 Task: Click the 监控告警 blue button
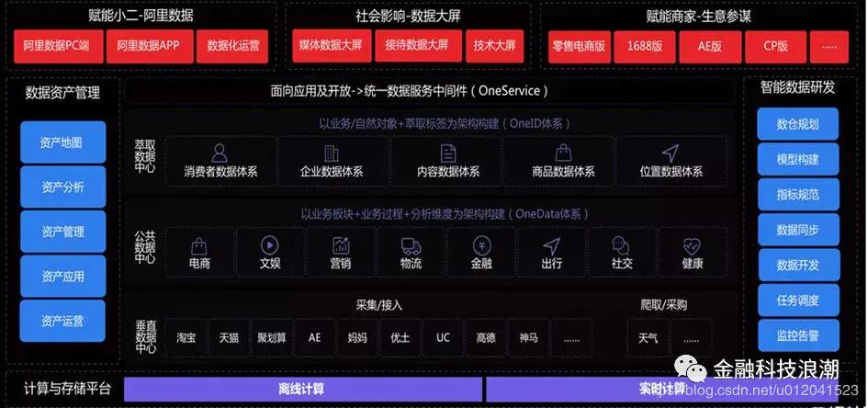point(797,335)
